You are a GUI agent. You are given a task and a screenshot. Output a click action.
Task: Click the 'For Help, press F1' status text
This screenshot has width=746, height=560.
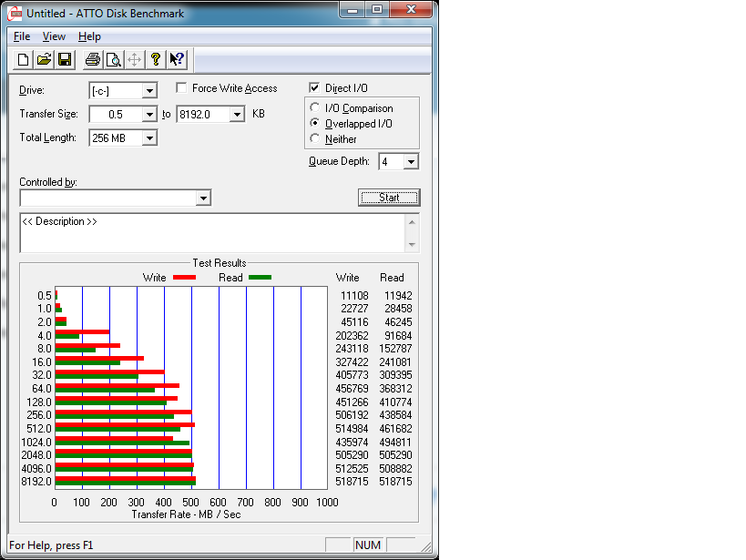click(x=51, y=545)
